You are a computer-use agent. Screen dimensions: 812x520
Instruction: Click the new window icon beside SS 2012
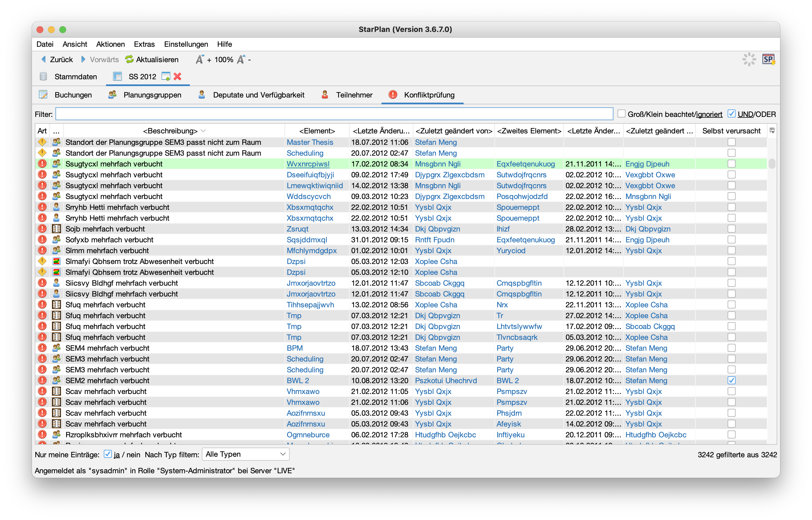pos(166,77)
